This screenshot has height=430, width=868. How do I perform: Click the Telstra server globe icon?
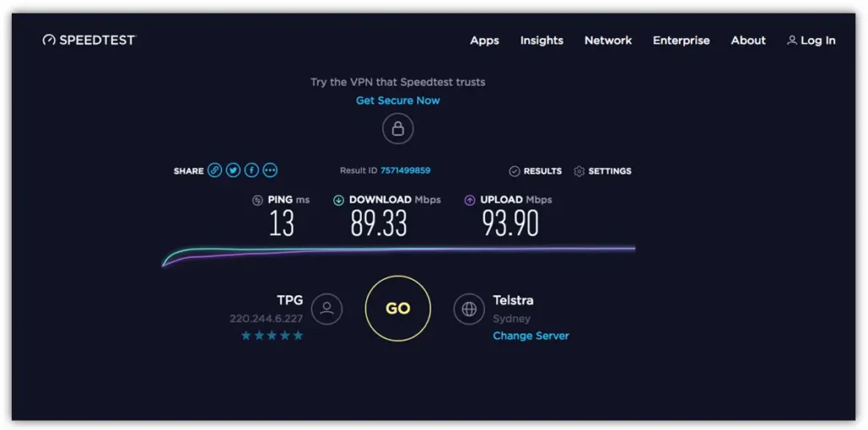coord(469,309)
